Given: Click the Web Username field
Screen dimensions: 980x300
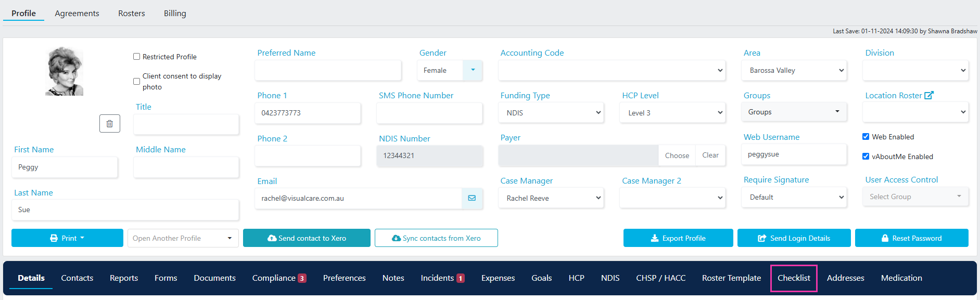Looking at the screenshot, I should 794,154.
